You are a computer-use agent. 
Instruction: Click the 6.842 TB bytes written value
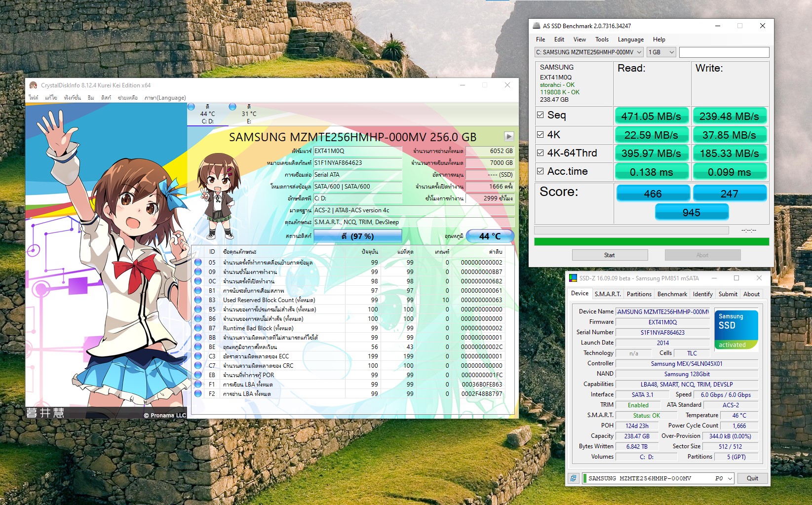[637, 446]
